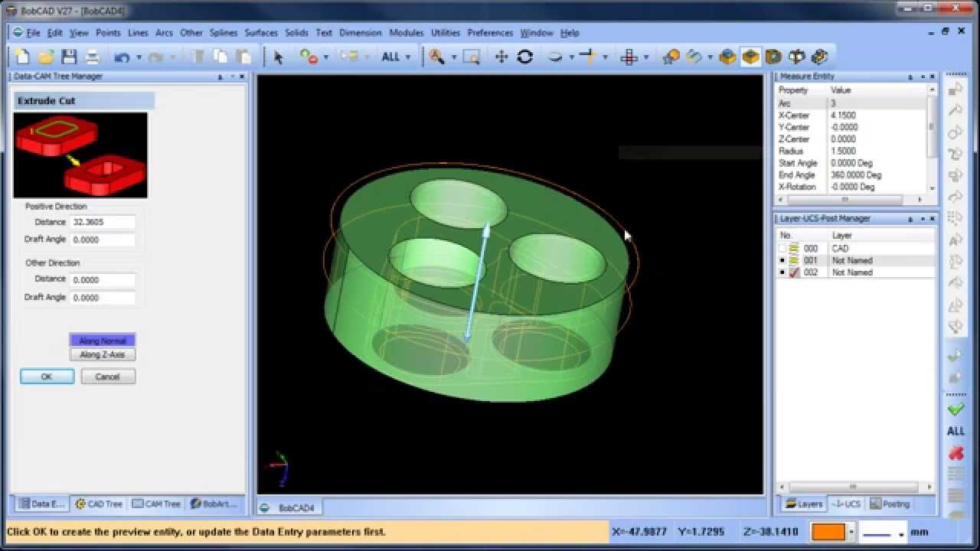Open the red crosshair snap dropdown arrow
Screen dimensions: 980x551
click(646, 57)
